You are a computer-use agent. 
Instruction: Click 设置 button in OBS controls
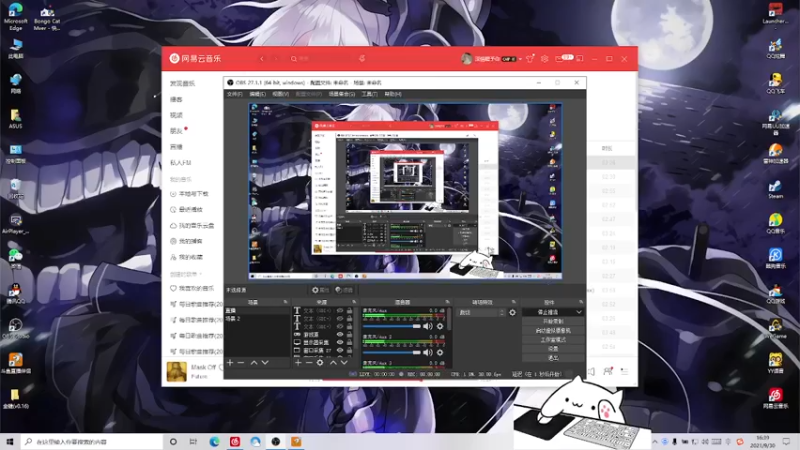(x=553, y=349)
